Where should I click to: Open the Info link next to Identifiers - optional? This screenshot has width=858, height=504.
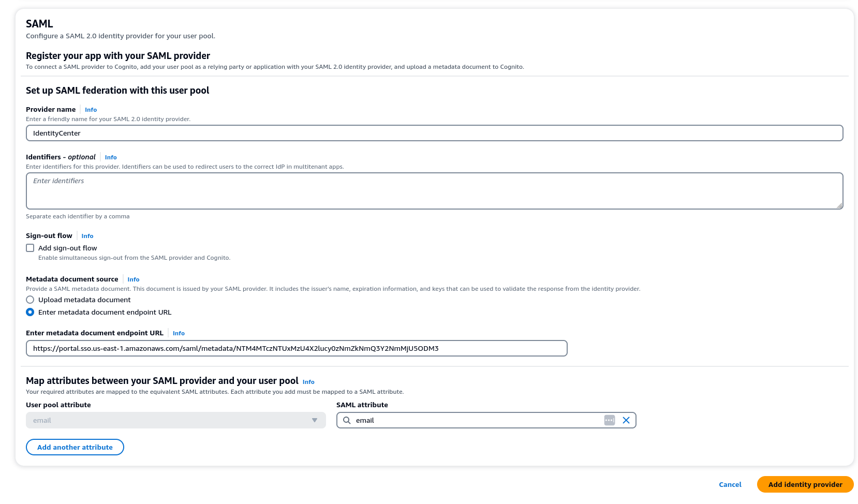110,157
